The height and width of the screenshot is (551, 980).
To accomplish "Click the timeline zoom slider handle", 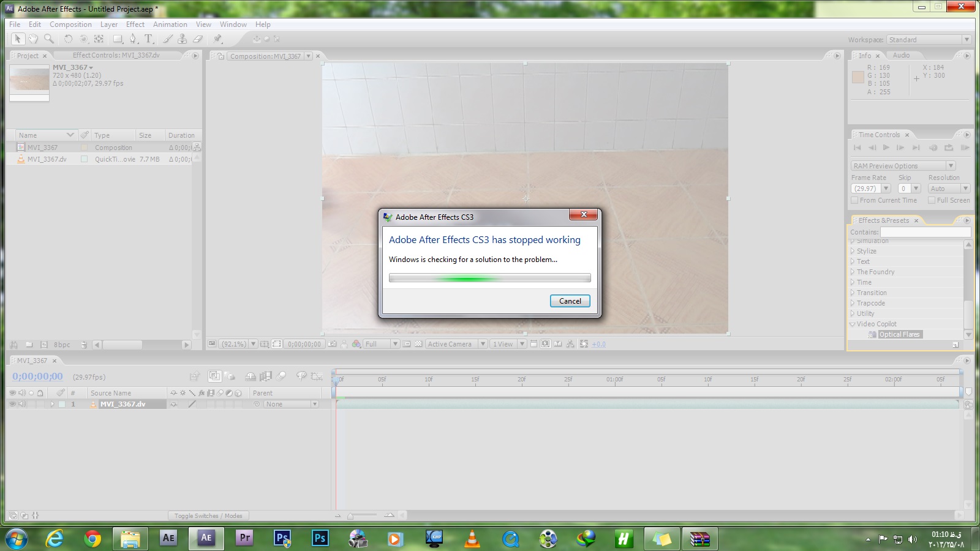I will [x=350, y=516].
